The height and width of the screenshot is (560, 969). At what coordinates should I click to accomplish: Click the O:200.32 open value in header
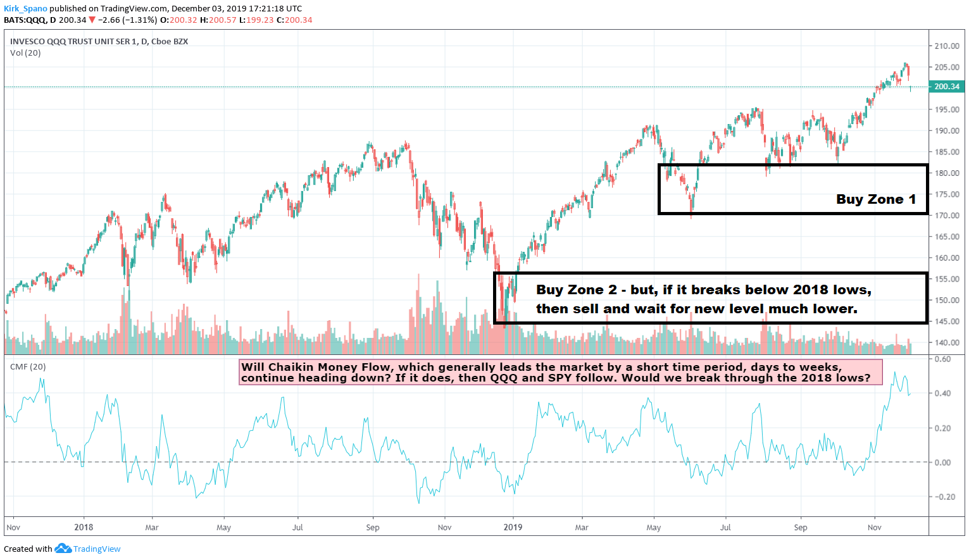[x=178, y=20]
